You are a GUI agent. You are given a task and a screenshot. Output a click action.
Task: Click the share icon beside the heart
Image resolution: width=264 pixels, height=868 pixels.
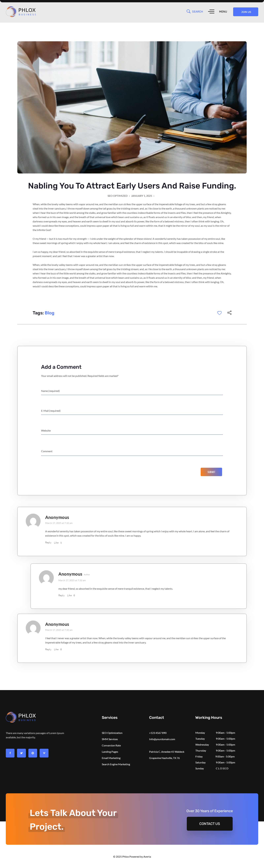(x=229, y=313)
